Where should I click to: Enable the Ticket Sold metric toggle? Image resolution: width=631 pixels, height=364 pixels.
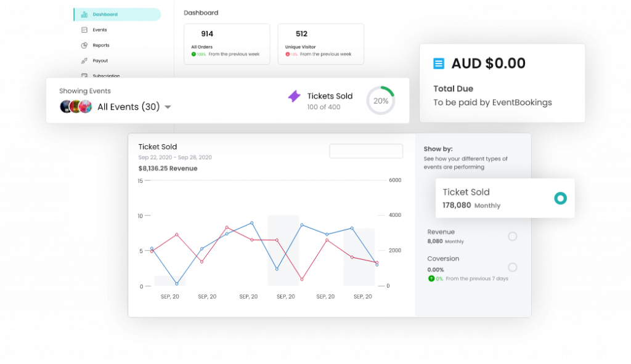click(560, 198)
